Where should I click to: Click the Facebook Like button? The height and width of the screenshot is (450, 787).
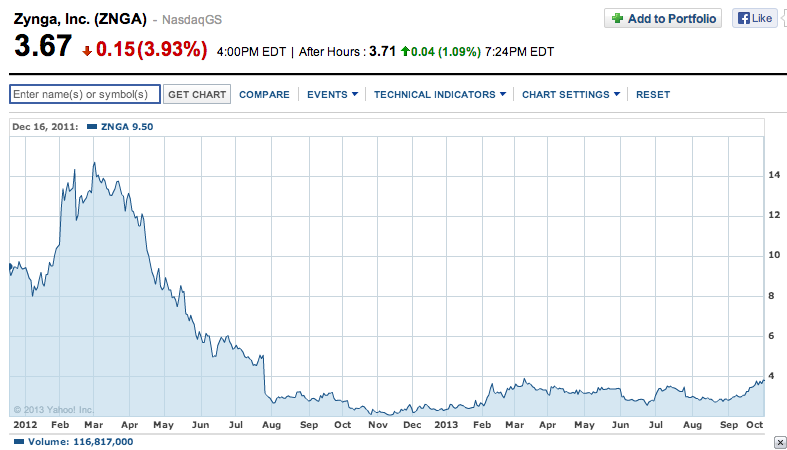(754, 19)
